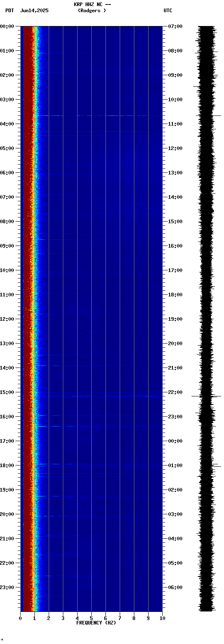Select the 20:00 PDT time label
This screenshot has height=644, width=224.
pyautogui.click(x=7, y=514)
